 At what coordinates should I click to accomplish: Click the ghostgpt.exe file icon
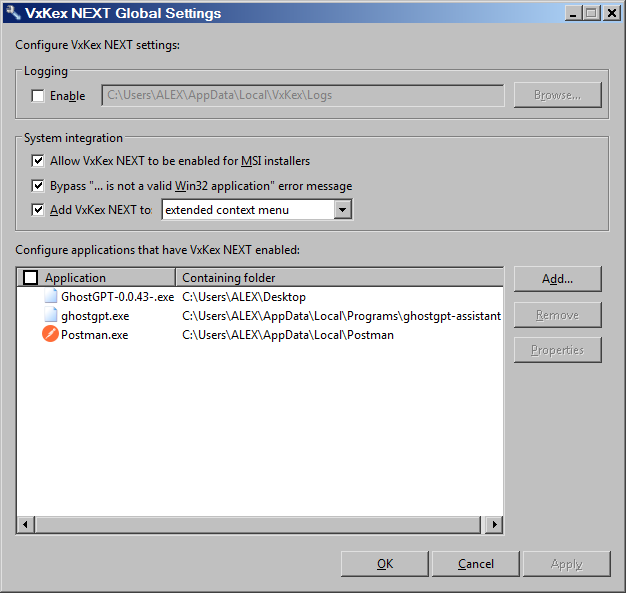click(x=51, y=315)
